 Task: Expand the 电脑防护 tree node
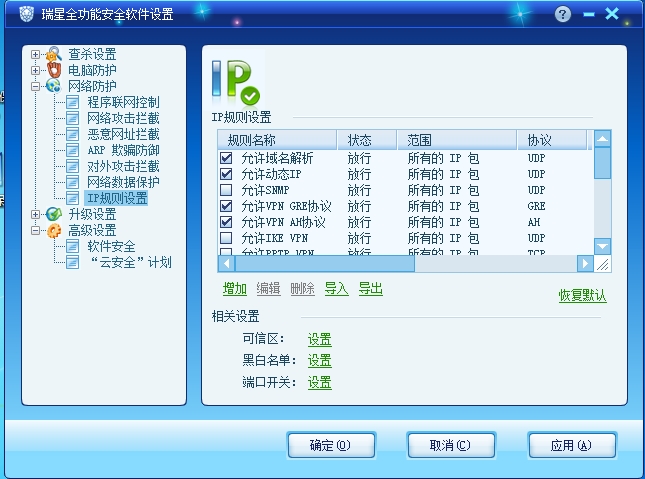tap(35, 70)
